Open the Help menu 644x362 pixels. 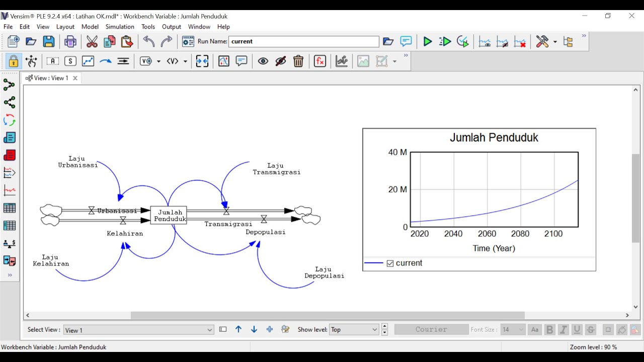point(223,27)
